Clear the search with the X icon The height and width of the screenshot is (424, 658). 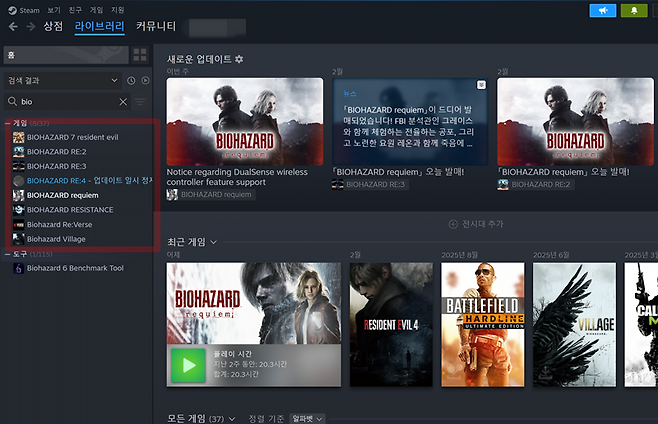(123, 102)
